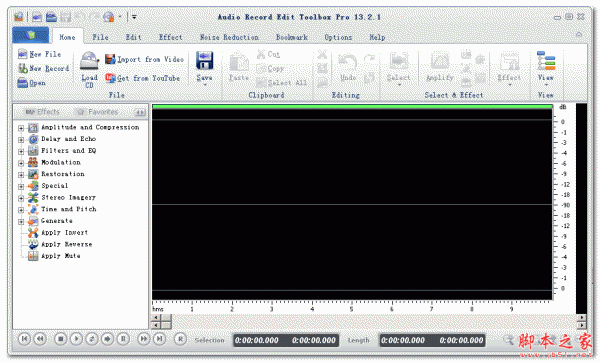Click the Save floppy disk icon
Screen dimensions: 600x362
pyautogui.click(x=204, y=60)
